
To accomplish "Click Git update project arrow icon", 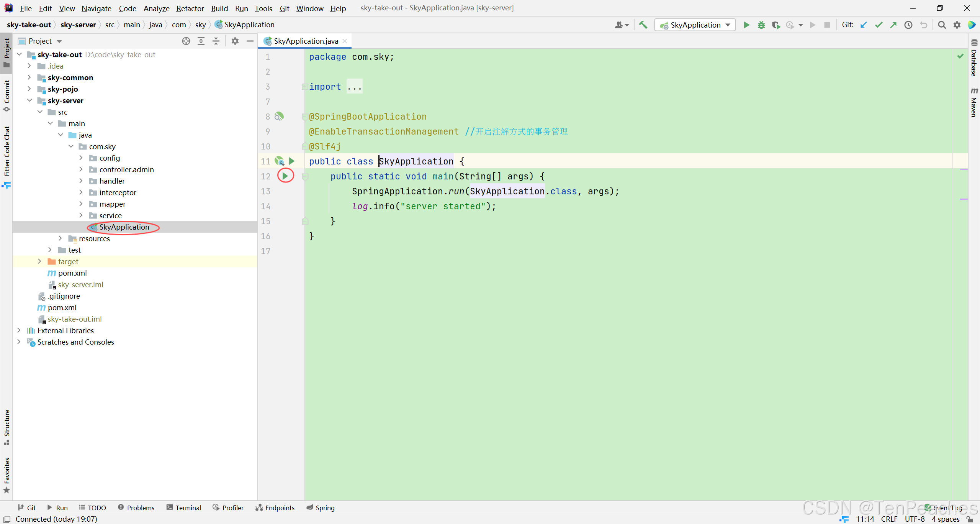I will point(864,25).
